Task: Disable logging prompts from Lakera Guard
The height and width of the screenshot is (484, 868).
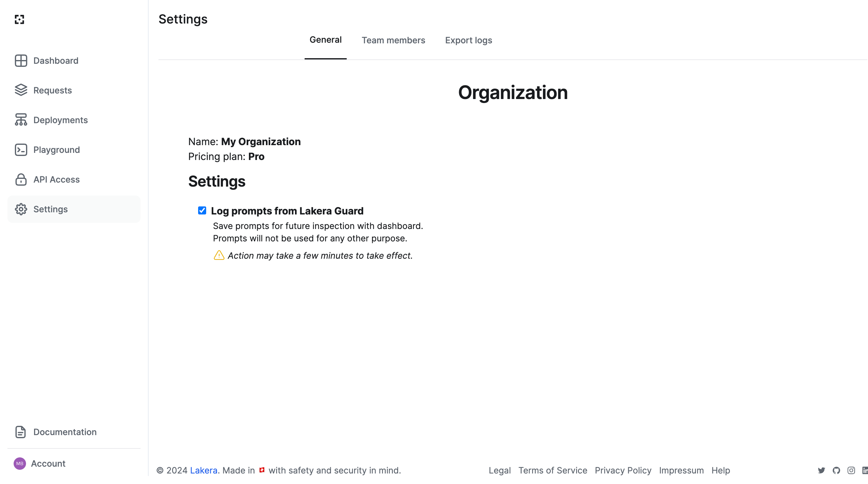Action: 202,210
